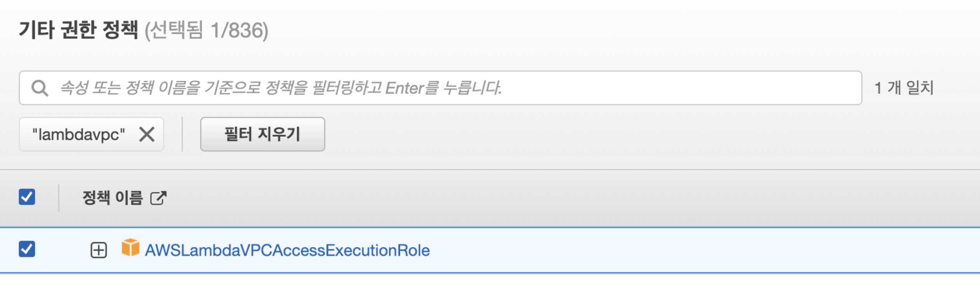The width and height of the screenshot is (980, 289).
Task: Expand the AWSLambdaVPCAccessExecutionRole policy details
Action: (x=99, y=250)
